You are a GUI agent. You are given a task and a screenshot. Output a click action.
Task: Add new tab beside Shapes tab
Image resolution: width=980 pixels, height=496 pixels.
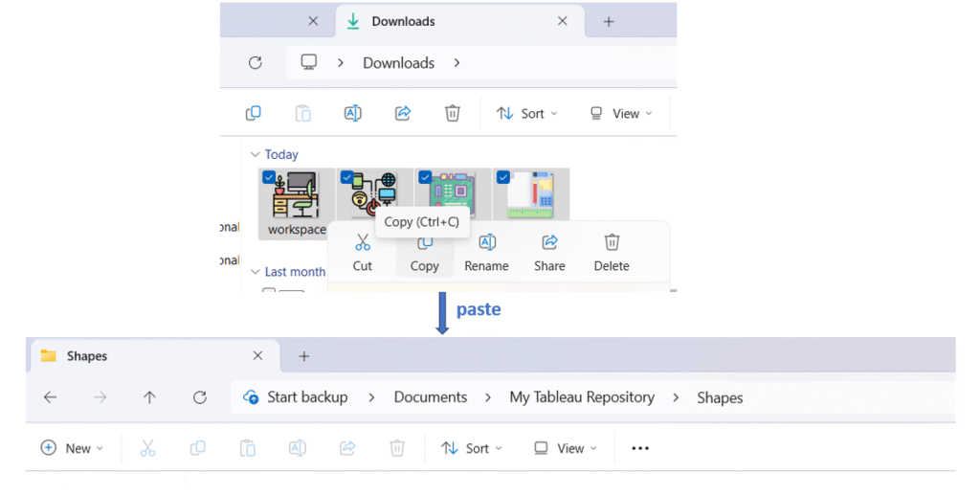[x=304, y=356]
